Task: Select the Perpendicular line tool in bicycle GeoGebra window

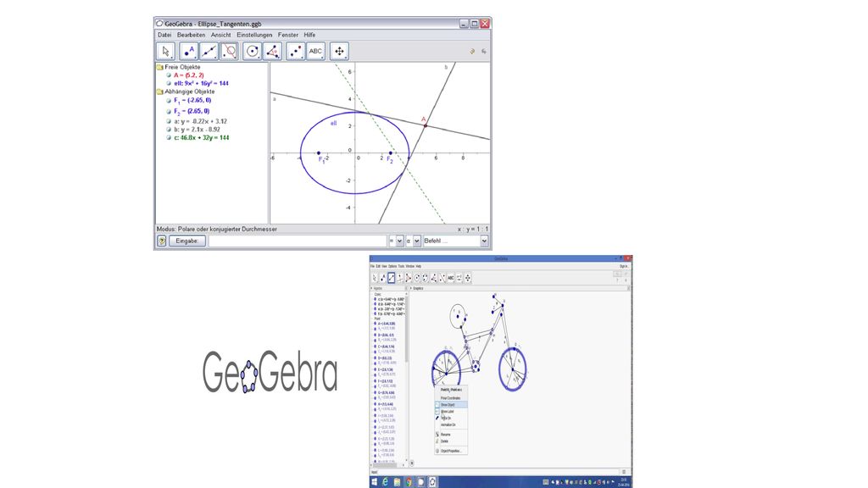Action: click(400, 278)
